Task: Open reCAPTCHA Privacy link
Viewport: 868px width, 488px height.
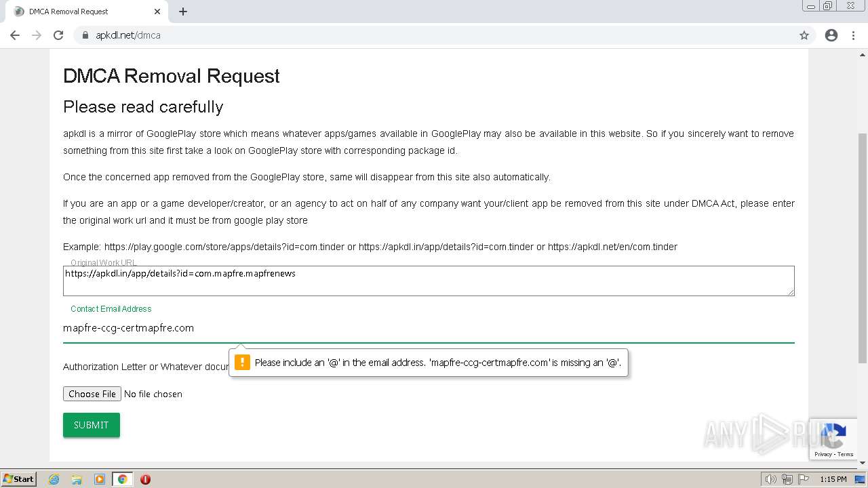Action: click(x=823, y=454)
